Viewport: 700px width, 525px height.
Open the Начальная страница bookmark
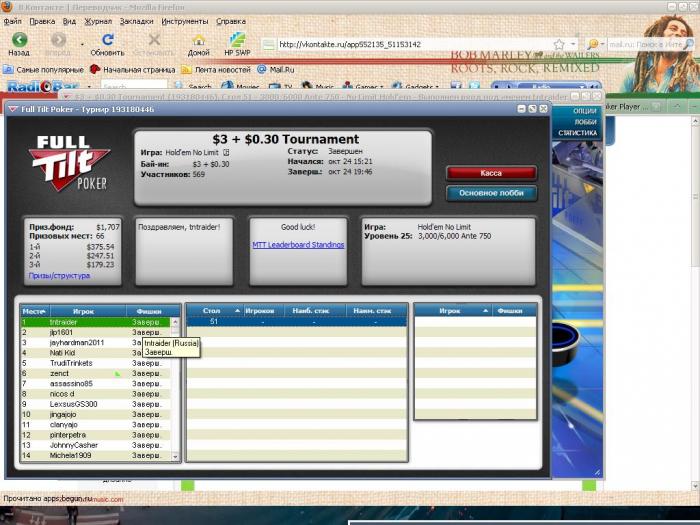pos(132,70)
